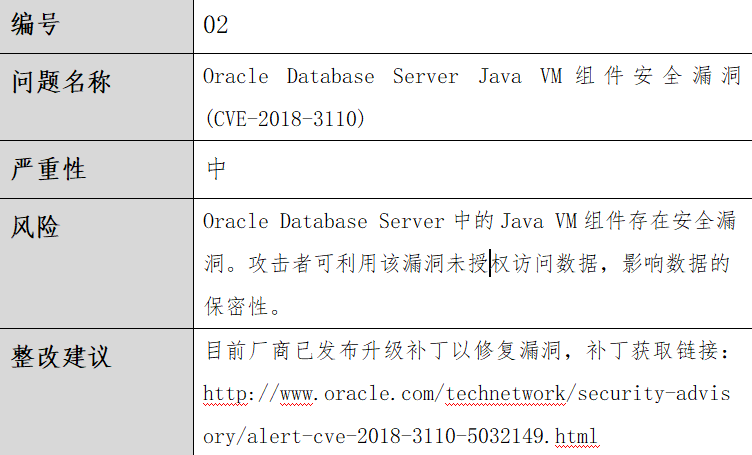Click the 'ory/alert-cve-2018-3110-5032149.html' line
The height and width of the screenshot is (455, 752).
(x=401, y=436)
